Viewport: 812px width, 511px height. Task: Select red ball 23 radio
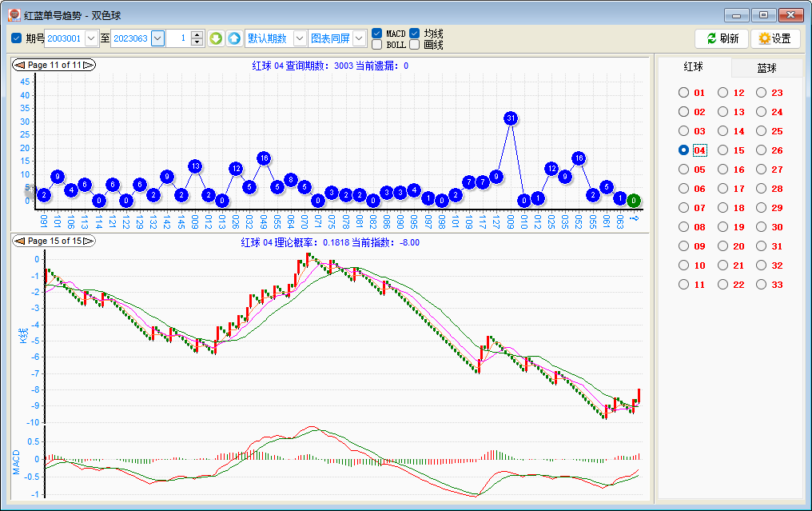coord(761,92)
